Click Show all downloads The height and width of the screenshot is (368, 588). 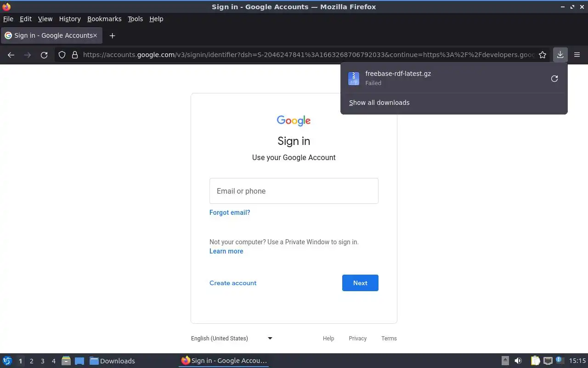tap(379, 103)
